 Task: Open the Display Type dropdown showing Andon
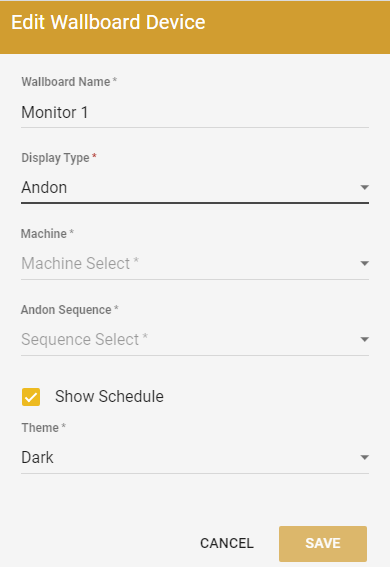195,188
